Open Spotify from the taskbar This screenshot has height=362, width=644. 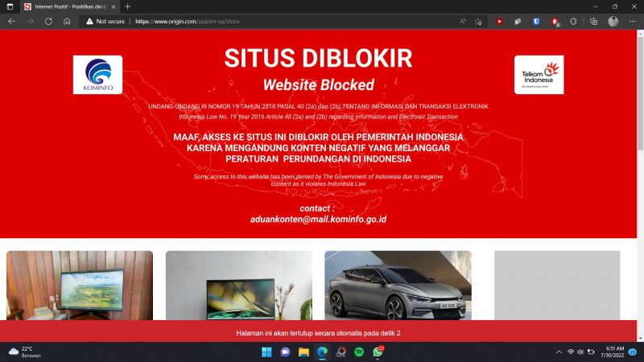pos(359,352)
